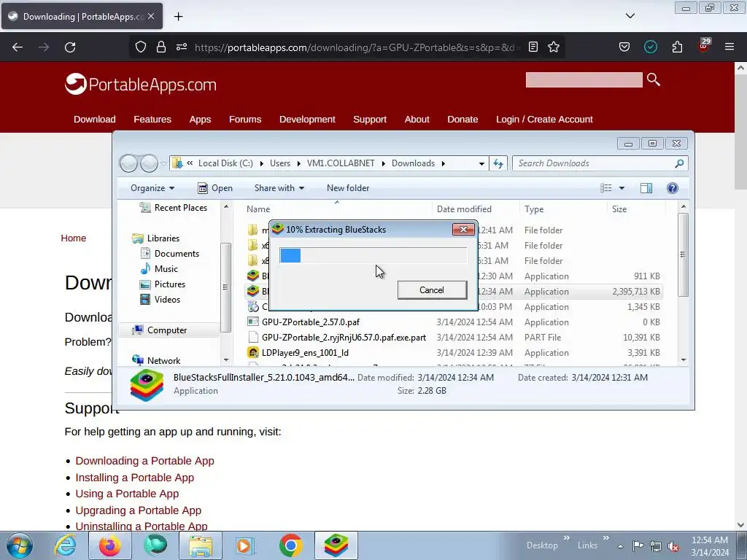Select Local Disk (C:) in address breadcrumb
Screen dimensions: 747x560
click(225, 163)
